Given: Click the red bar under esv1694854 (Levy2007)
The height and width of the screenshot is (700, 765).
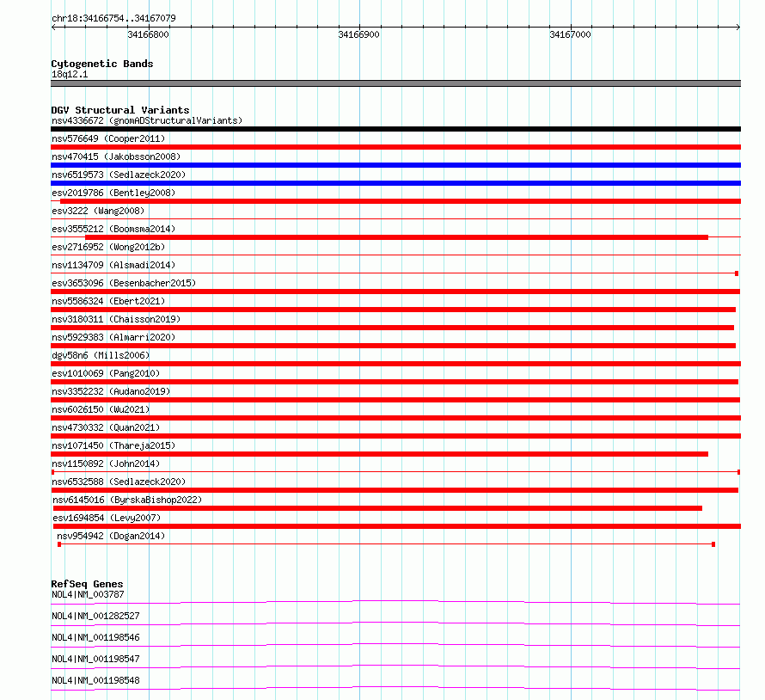Looking at the screenshot, I should [397, 526].
